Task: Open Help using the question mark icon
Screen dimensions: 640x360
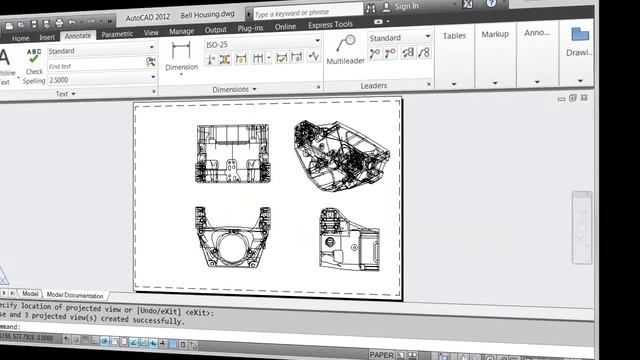Action: (x=491, y=3)
